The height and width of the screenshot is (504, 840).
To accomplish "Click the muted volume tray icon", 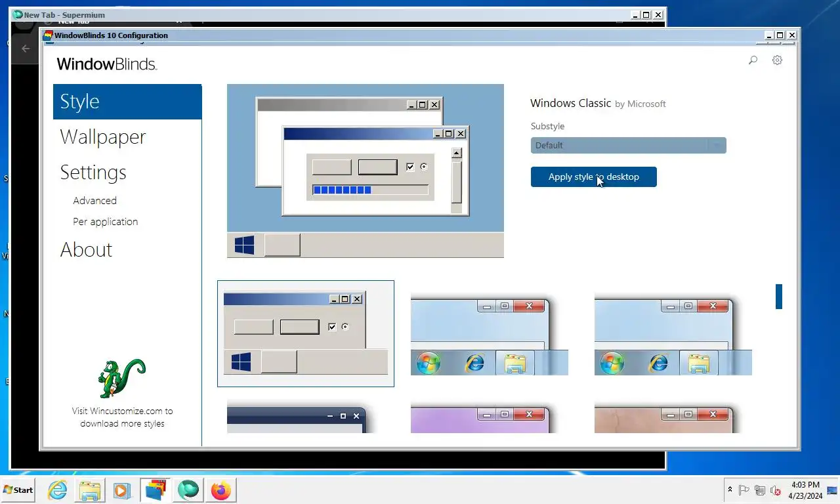I will point(776,490).
